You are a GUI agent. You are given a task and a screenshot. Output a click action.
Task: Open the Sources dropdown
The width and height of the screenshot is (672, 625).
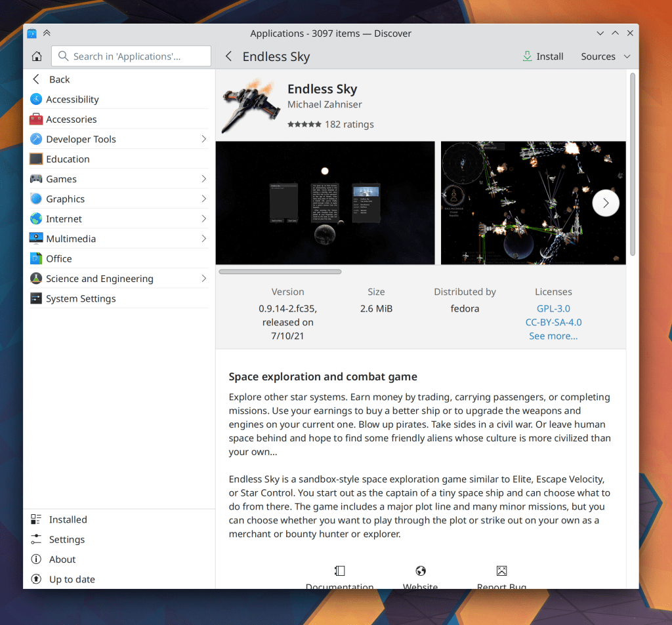coord(605,56)
